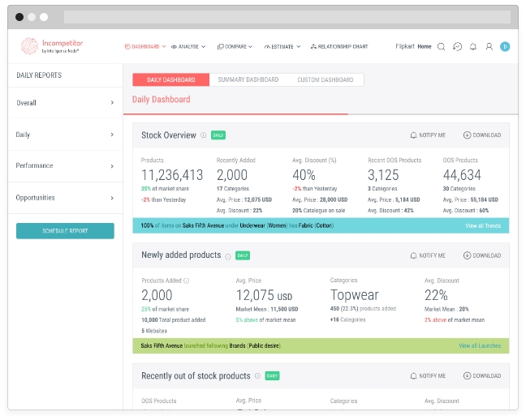Open the Dashboard dropdown menu
This screenshot has width=526, height=420.
point(145,47)
